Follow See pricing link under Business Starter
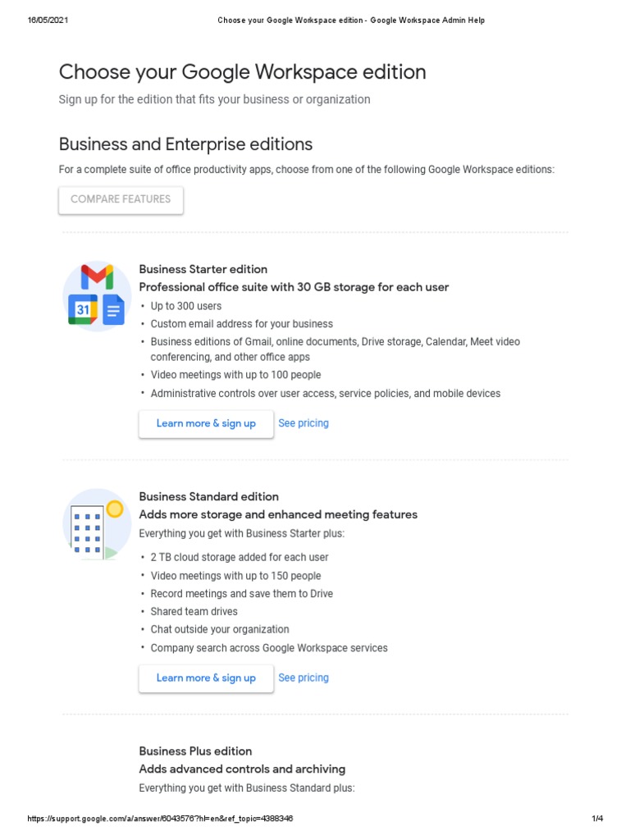The image size is (630, 840). pos(304,423)
